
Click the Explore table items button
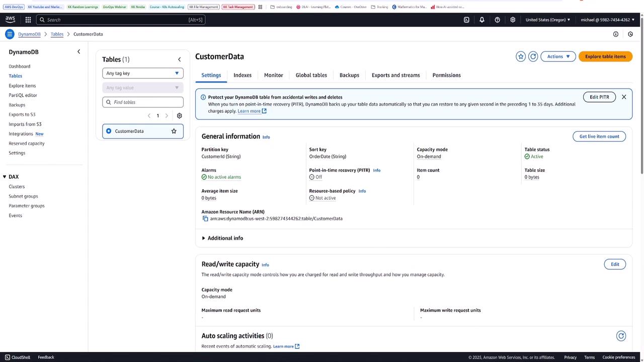coord(605,56)
